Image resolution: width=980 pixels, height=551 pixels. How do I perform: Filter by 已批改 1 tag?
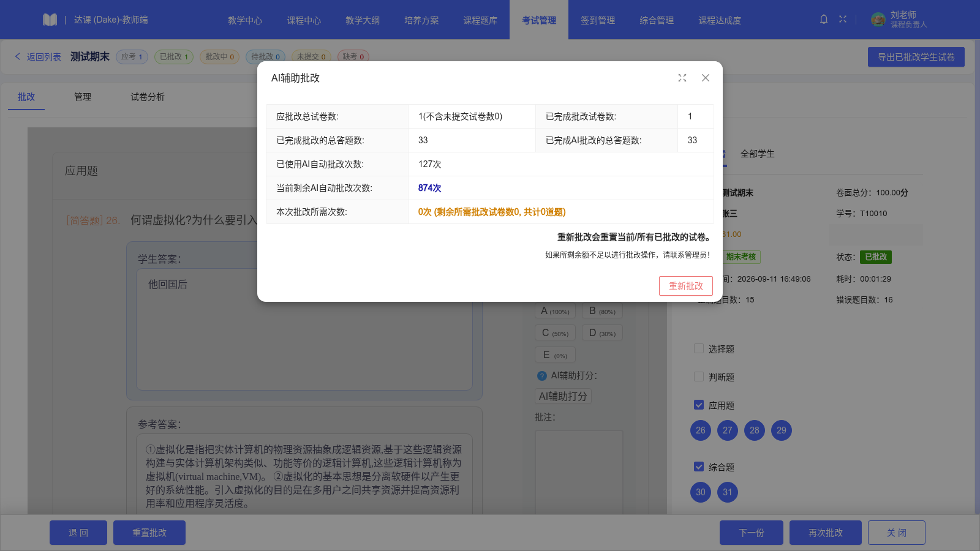(174, 57)
